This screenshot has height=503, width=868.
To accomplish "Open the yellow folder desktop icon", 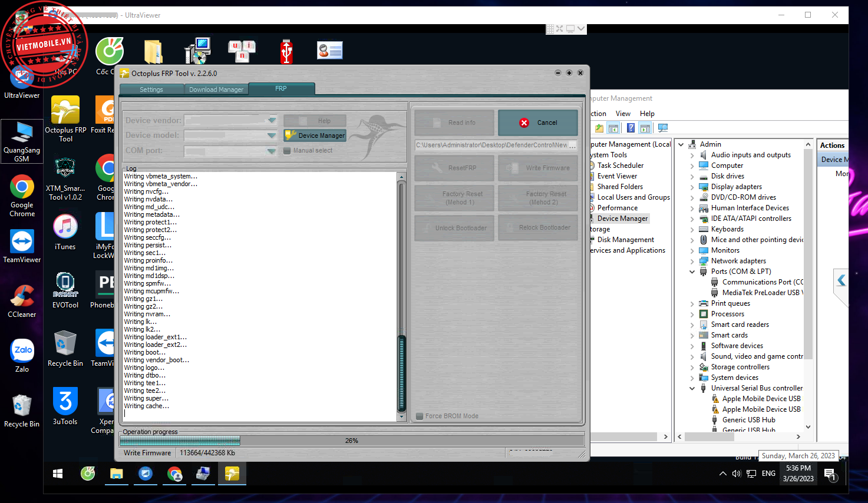I will coord(153,52).
